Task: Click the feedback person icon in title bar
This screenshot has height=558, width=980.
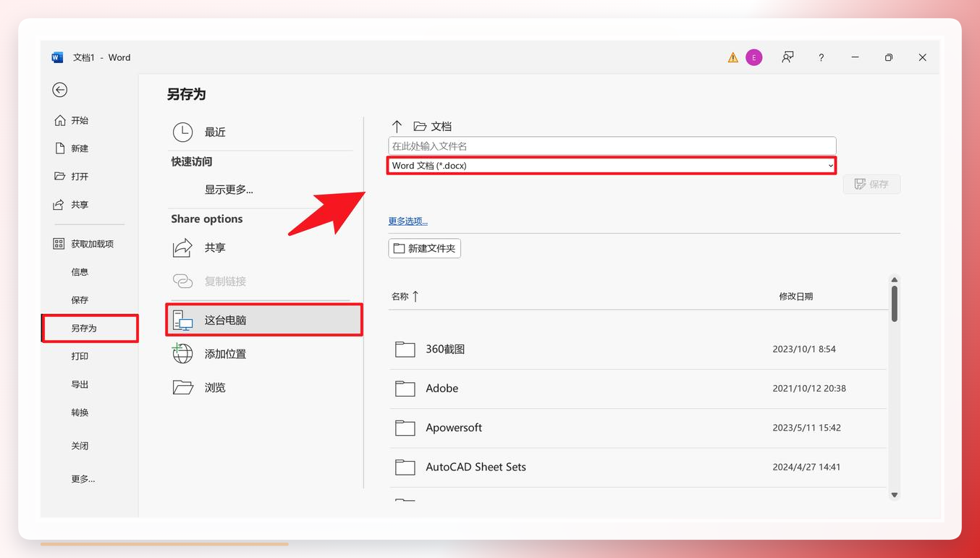Action: [787, 57]
